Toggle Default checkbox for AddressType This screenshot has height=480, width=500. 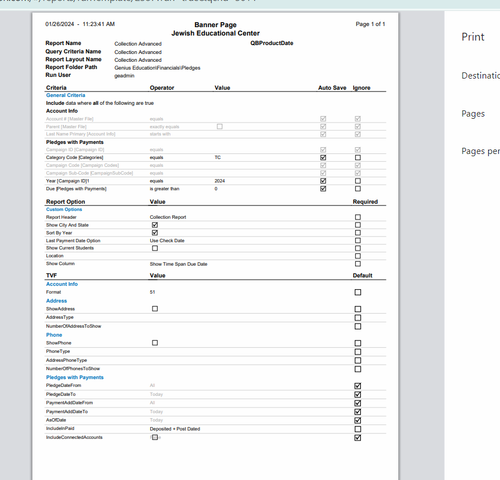click(x=358, y=318)
